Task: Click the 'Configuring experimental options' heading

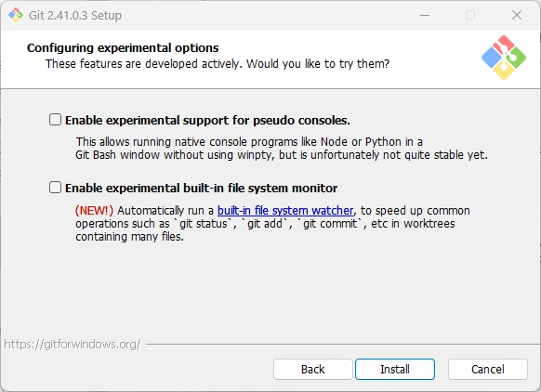Action: 123,48
